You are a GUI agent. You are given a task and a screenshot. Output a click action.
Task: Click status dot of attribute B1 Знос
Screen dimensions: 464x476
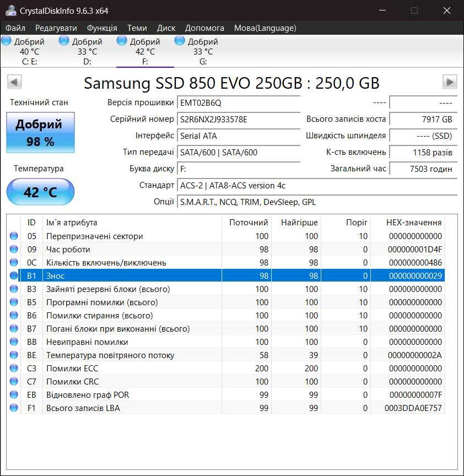point(14,275)
